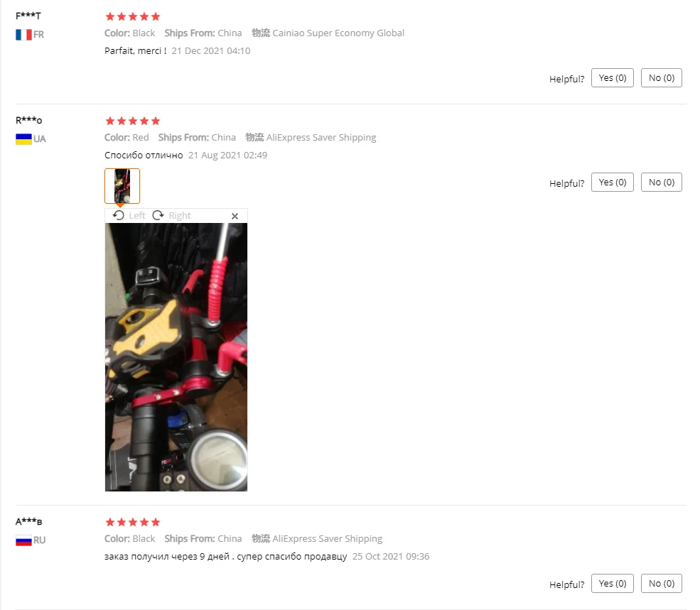Vote Yes on the Спосибо отлично review
The height and width of the screenshot is (610, 700).
pyautogui.click(x=612, y=182)
